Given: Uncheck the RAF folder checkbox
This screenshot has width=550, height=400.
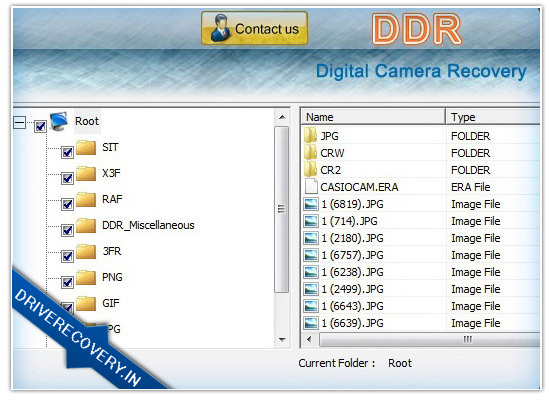Looking at the screenshot, I should [67, 204].
